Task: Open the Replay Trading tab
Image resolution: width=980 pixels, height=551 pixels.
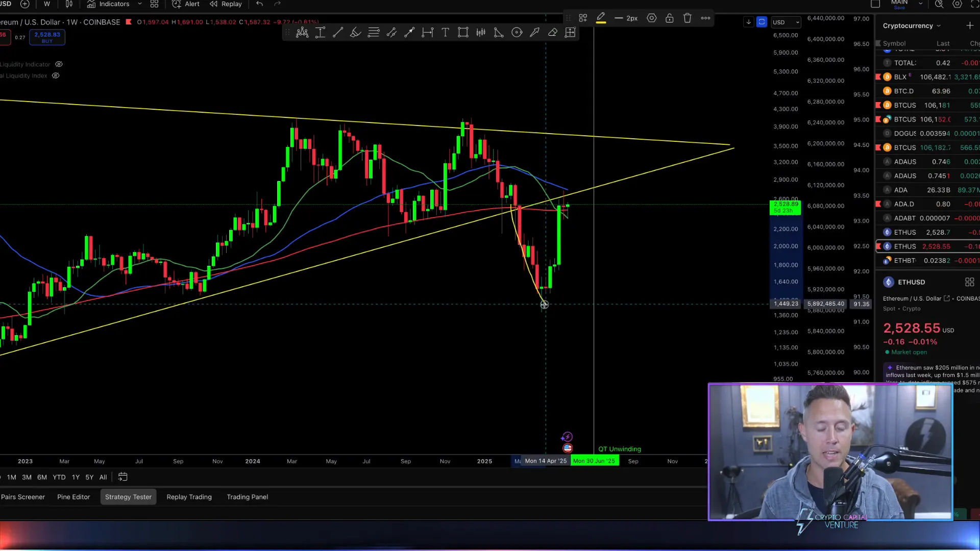Action: (x=189, y=497)
